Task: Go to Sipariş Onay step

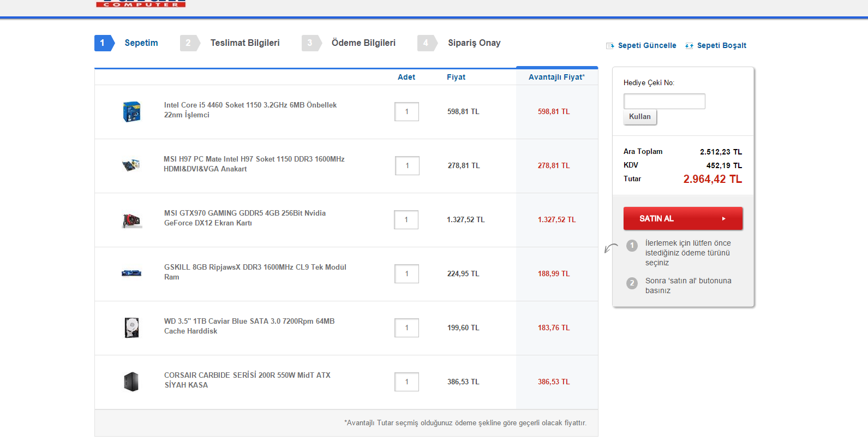Action: pyautogui.click(x=474, y=43)
